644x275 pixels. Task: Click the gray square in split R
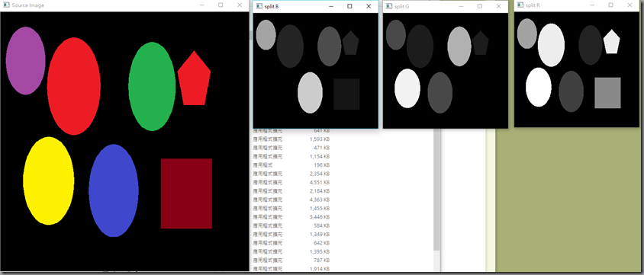coord(608,93)
